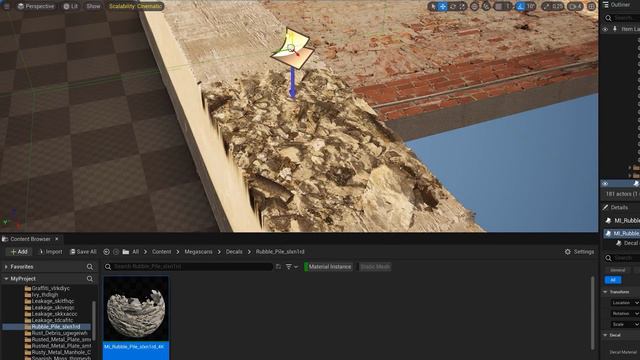Navigate to Decals in breadcrumb

234,252
